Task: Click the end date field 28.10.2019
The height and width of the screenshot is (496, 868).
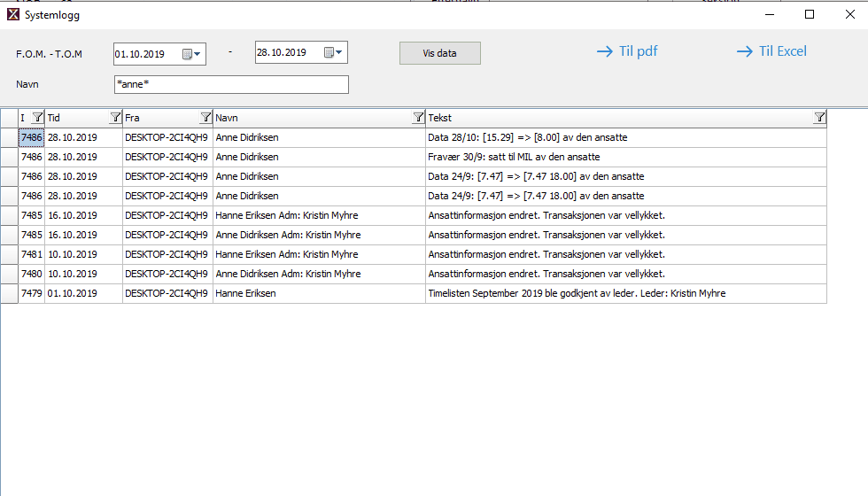Action: pos(287,53)
